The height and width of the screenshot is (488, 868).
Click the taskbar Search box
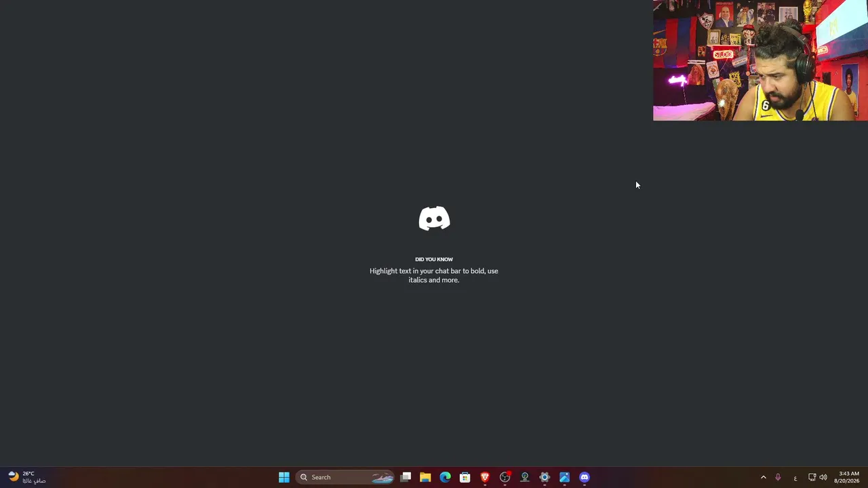click(346, 477)
